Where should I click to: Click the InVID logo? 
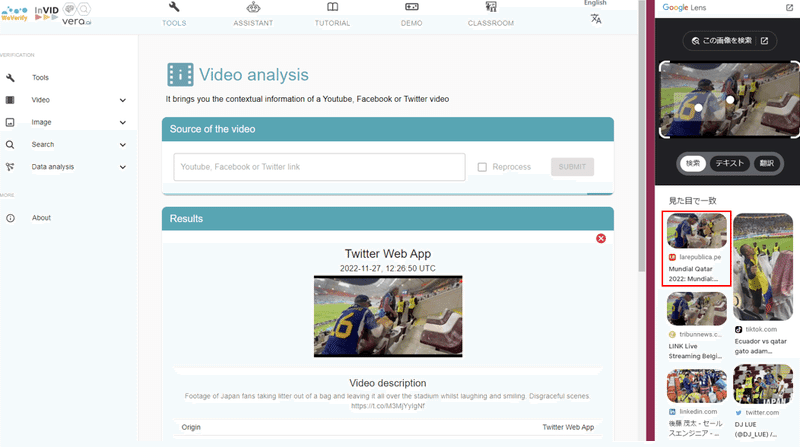click(46, 13)
